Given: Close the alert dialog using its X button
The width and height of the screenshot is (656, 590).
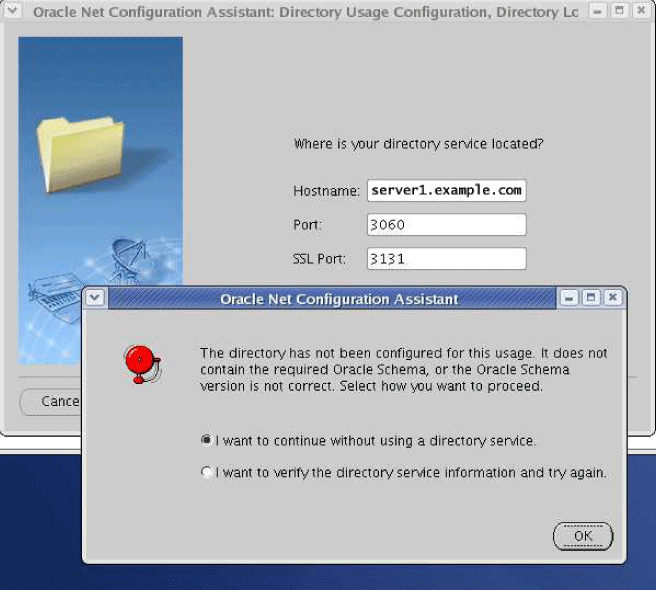Looking at the screenshot, I should click(x=613, y=298).
